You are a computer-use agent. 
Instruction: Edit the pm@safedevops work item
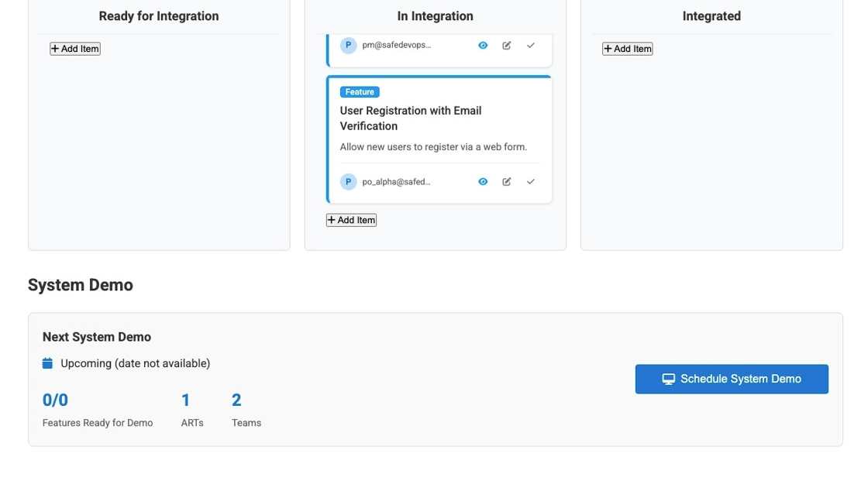point(507,45)
